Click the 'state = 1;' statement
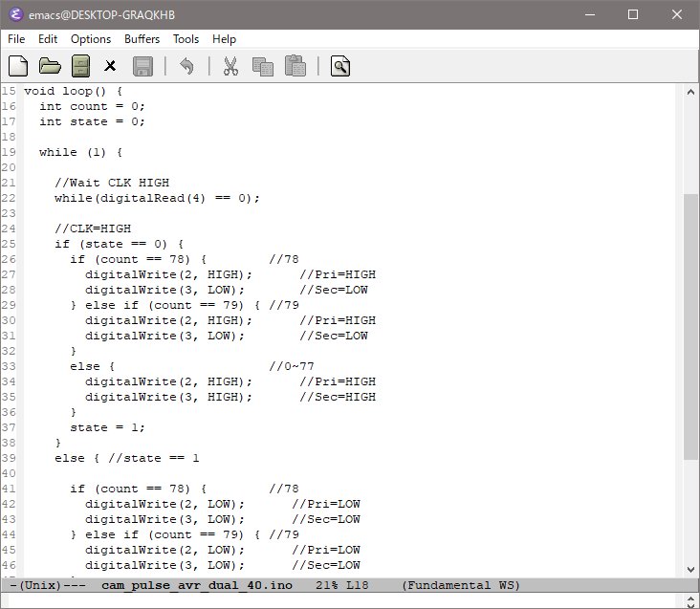 point(108,427)
